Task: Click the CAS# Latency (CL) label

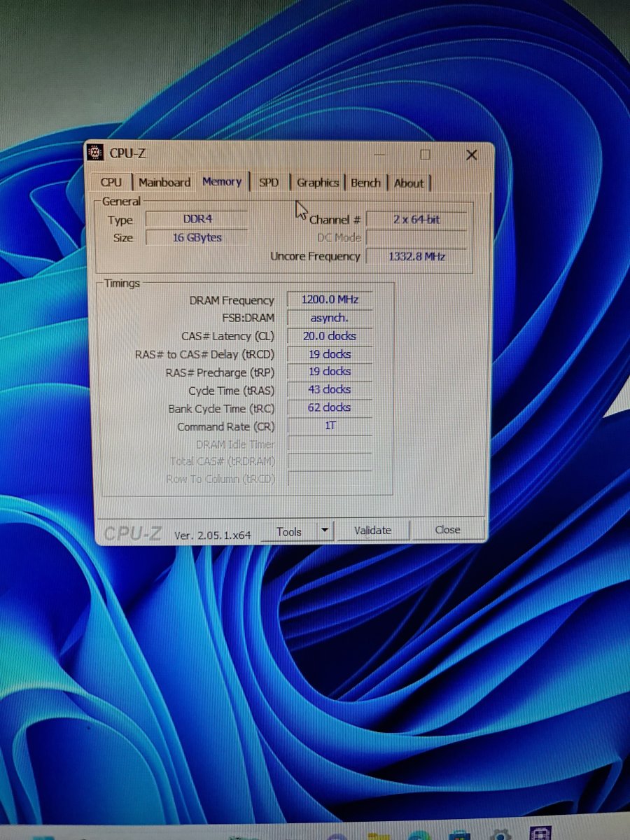Action: click(227, 337)
